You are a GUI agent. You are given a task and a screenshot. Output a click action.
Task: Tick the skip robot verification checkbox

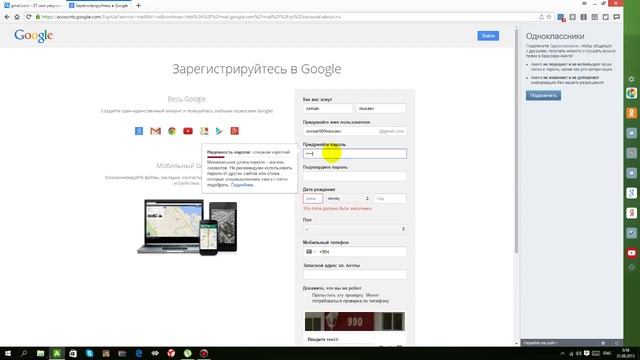[x=307, y=295]
